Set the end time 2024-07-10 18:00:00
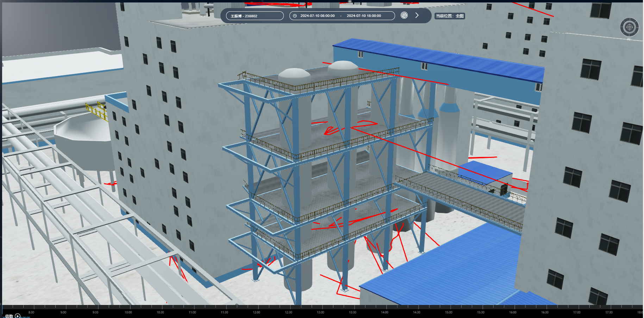The width and height of the screenshot is (644, 318). point(364,16)
